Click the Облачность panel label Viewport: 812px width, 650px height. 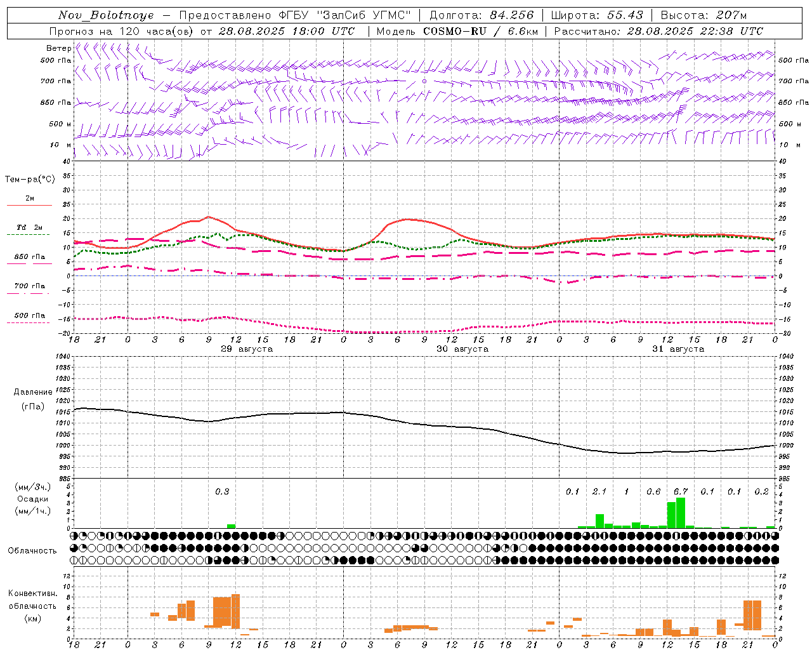point(32,551)
